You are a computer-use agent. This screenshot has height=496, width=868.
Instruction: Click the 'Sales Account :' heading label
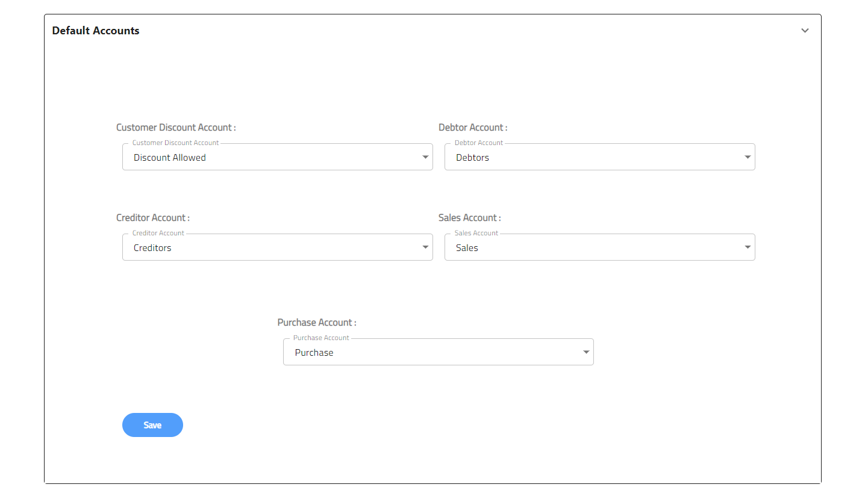(470, 218)
